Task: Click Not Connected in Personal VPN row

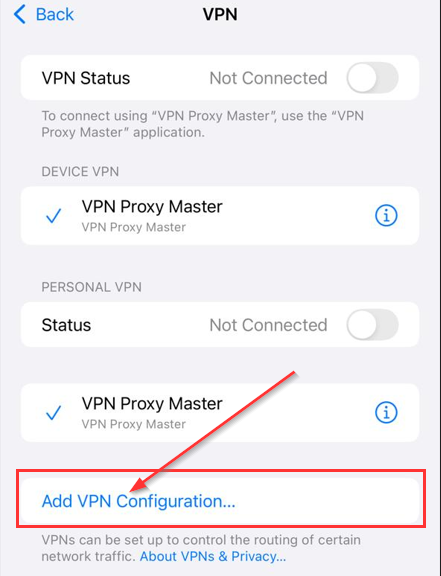Action: [x=268, y=325]
